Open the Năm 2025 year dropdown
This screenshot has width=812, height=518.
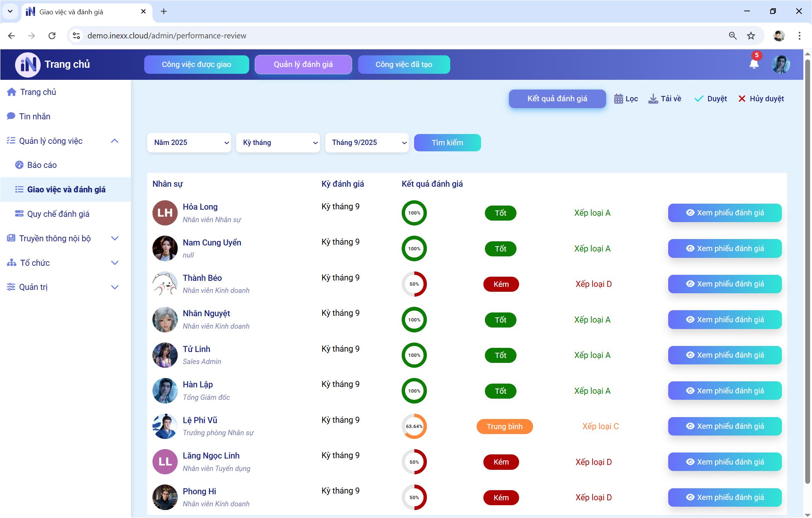coord(189,143)
